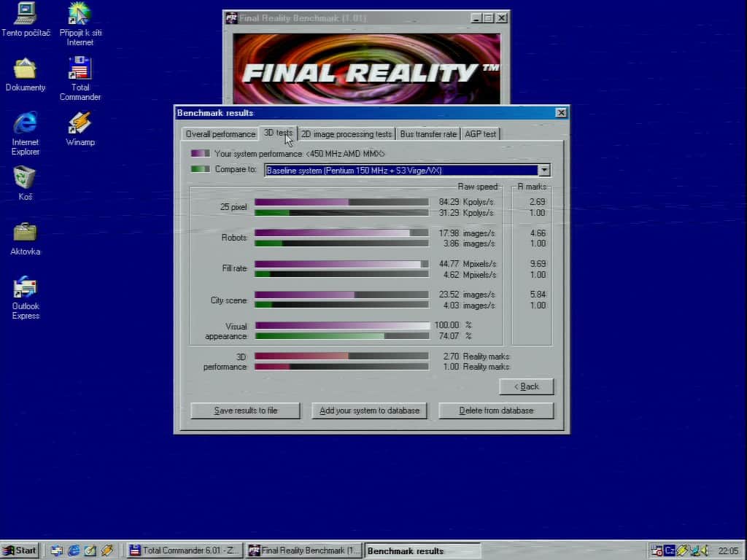Click the 9.69 R marks value
This screenshot has height=560, width=747.
(x=538, y=264)
